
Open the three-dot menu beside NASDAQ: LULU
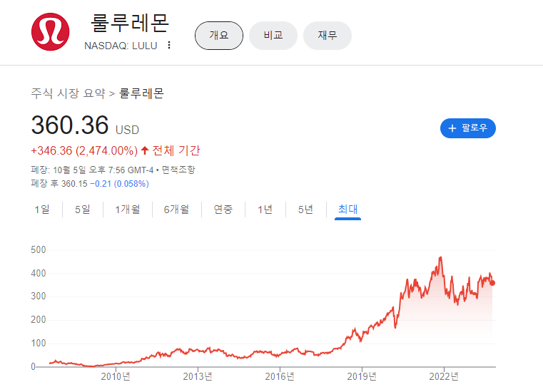(169, 45)
